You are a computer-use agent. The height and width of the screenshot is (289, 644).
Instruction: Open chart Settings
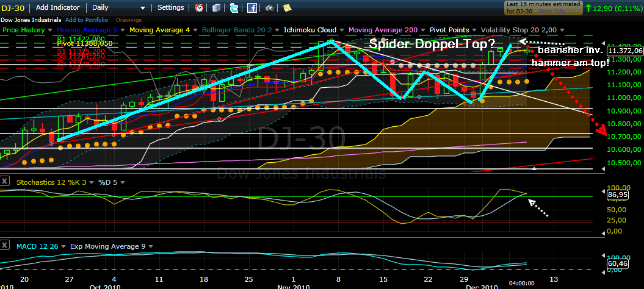pyautogui.click(x=171, y=7)
